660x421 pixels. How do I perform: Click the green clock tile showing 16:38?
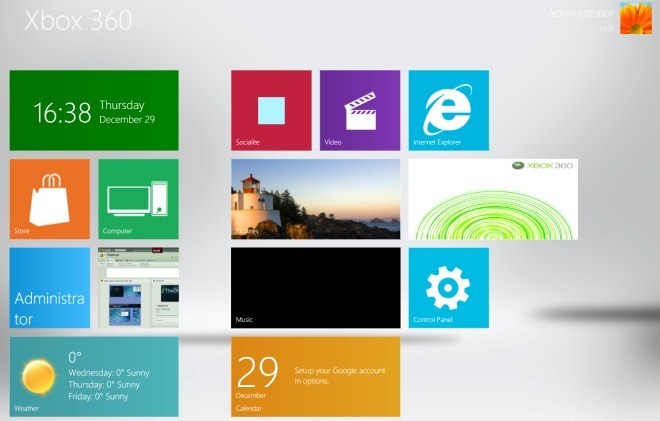pyautogui.click(x=94, y=110)
